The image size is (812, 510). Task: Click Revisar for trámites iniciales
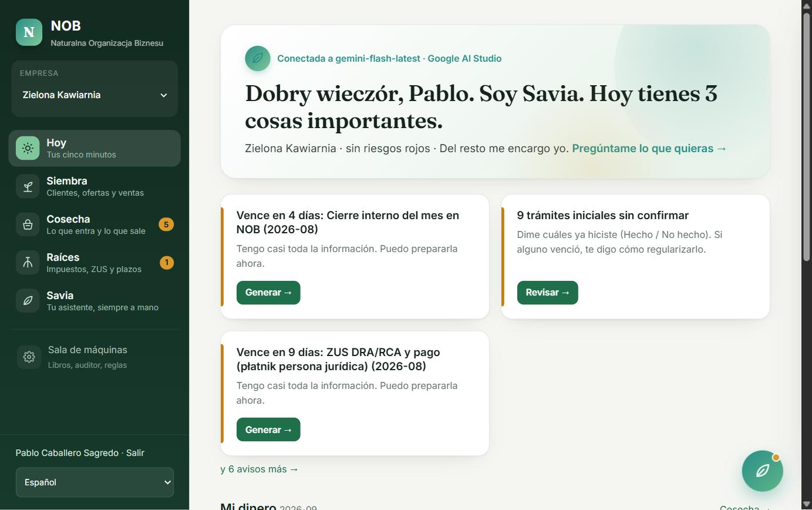[x=547, y=293]
